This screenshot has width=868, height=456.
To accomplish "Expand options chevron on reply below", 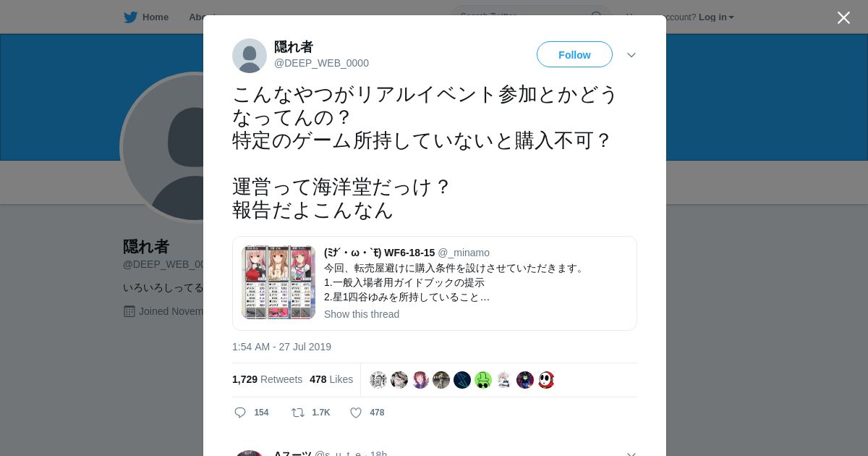I will click(x=631, y=454).
